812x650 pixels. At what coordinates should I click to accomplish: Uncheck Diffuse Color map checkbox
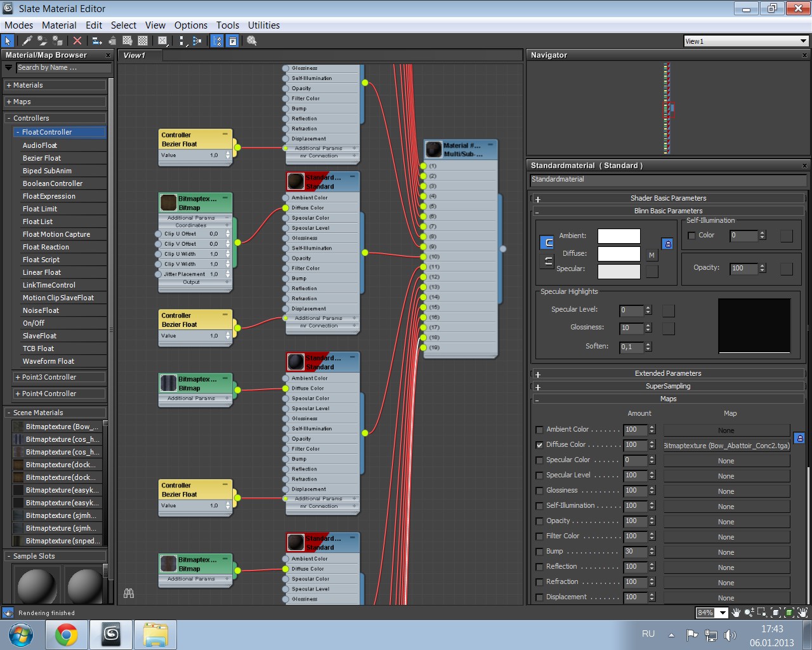click(x=539, y=445)
